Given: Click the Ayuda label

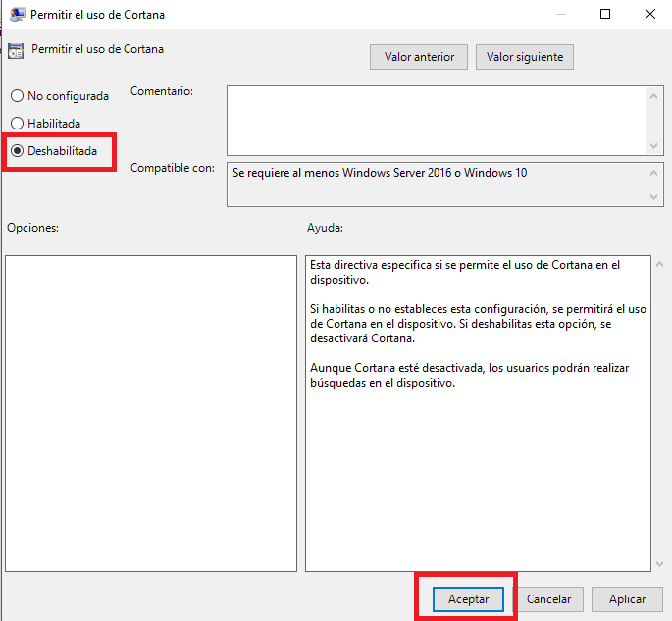Looking at the screenshot, I should tap(325, 228).
